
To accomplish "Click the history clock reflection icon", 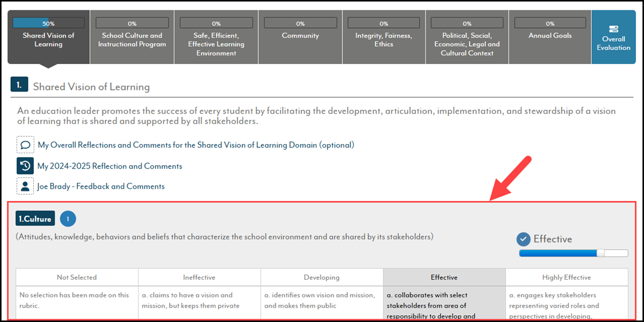I will (25, 166).
